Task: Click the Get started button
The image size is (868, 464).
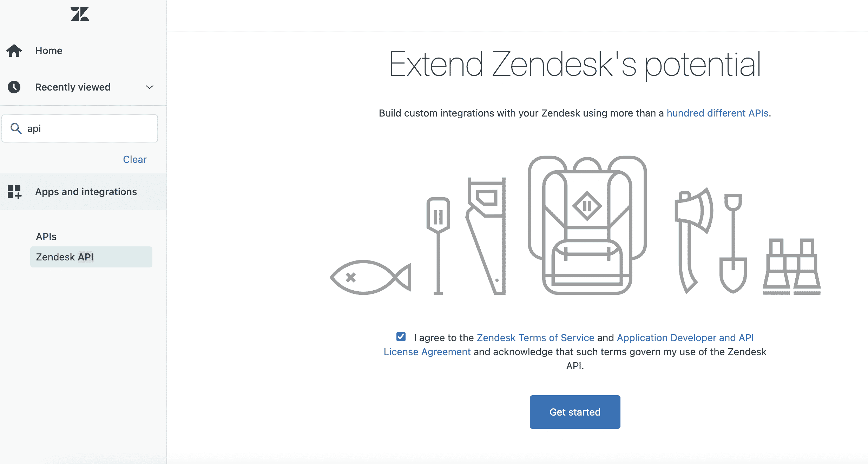Action: 575,412
